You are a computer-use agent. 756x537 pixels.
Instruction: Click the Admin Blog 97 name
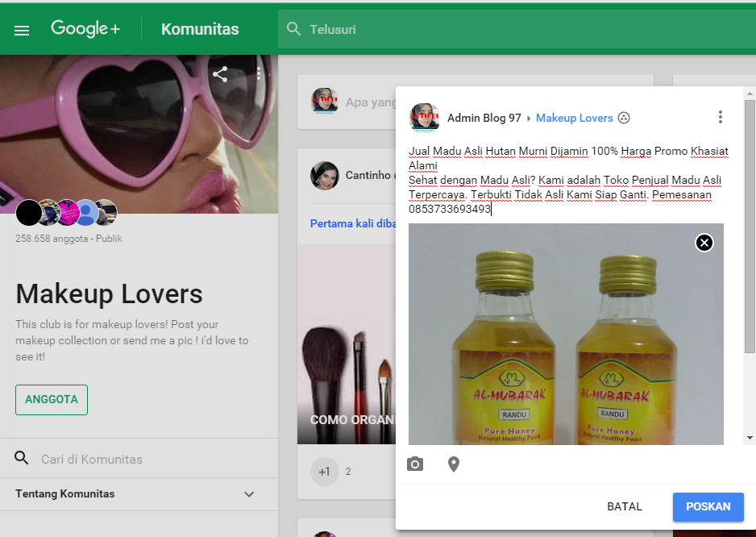click(x=484, y=119)
